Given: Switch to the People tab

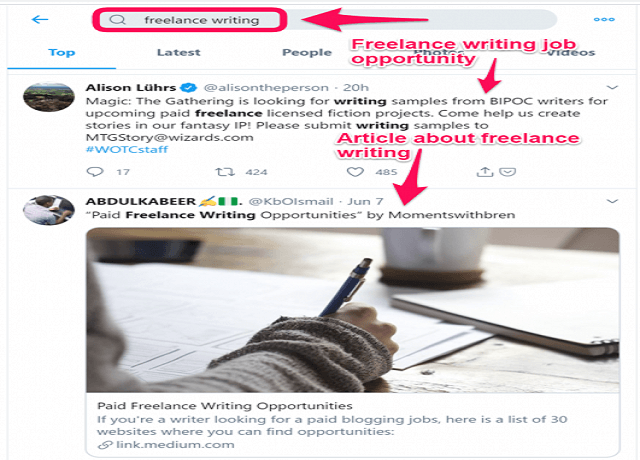Looking at the screenshot, I should pyautogui.click(x=307, y=52).
